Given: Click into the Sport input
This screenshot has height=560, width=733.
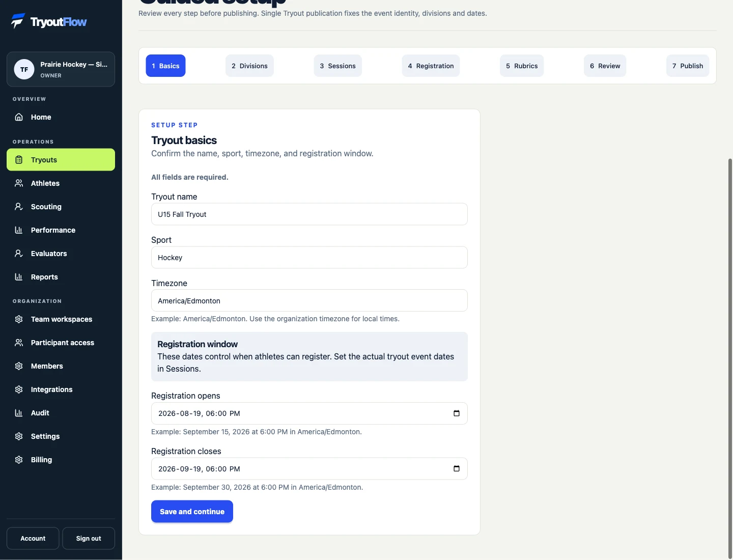Looking at the screenshot, I should pyautogui.click(x=309, y=258).
